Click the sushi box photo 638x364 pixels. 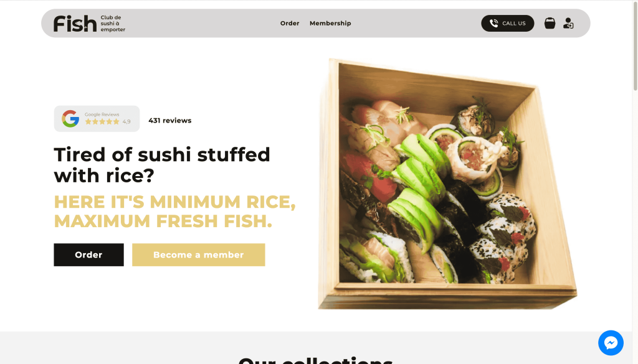(x=447, y=184)
